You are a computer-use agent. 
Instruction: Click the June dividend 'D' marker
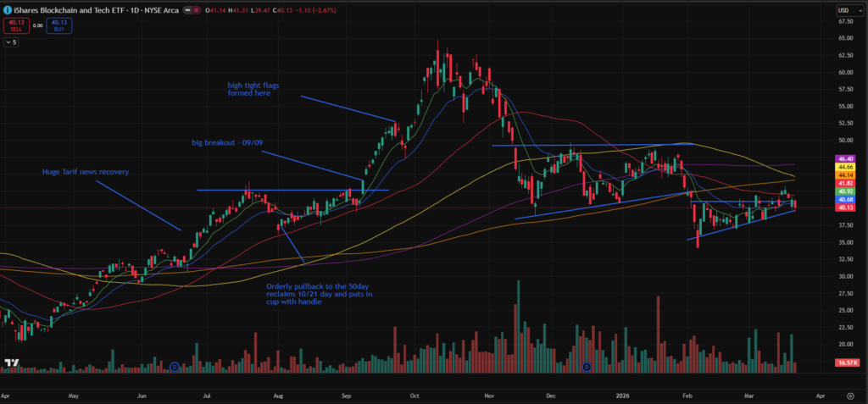(174, 367)
